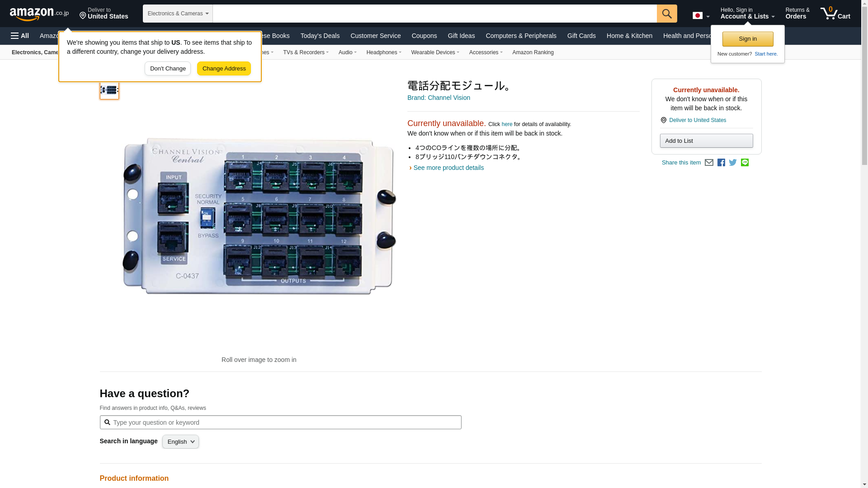The width and height of the screenshot is (868, 488).
Task: Share this item via LINE icon
Action: tap(745, 163)
